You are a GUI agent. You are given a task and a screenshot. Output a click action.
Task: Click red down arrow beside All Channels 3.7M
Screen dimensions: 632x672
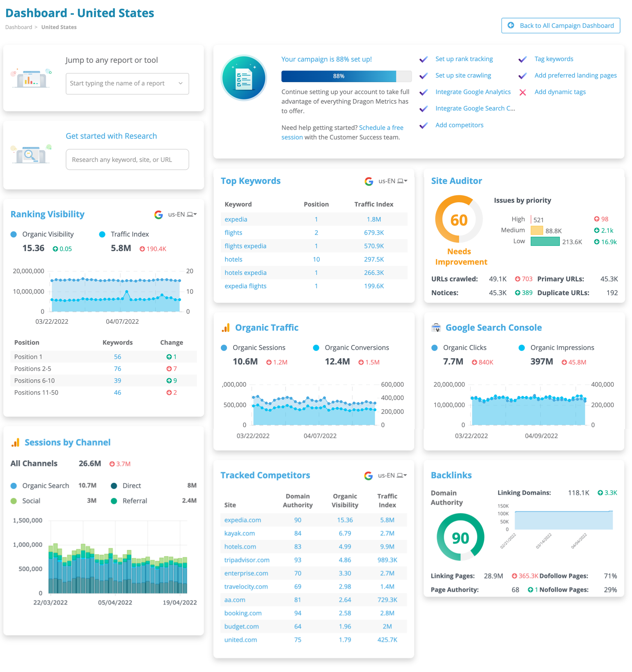pyautogui.click(x=112, y=464)
